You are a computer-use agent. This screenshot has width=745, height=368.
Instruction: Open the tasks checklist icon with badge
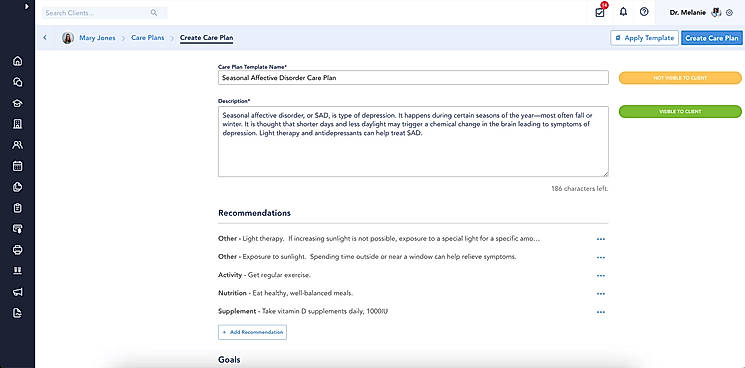[x=601, y=12]
